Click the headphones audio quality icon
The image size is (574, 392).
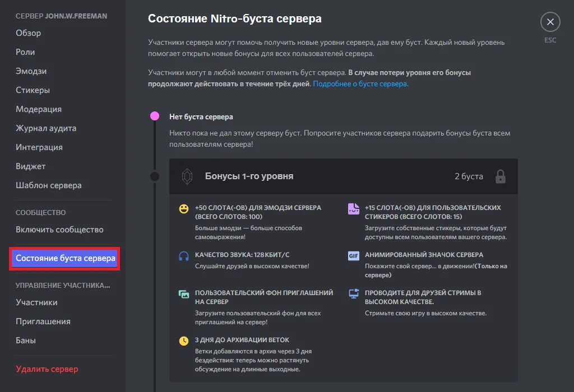[184, 256]
